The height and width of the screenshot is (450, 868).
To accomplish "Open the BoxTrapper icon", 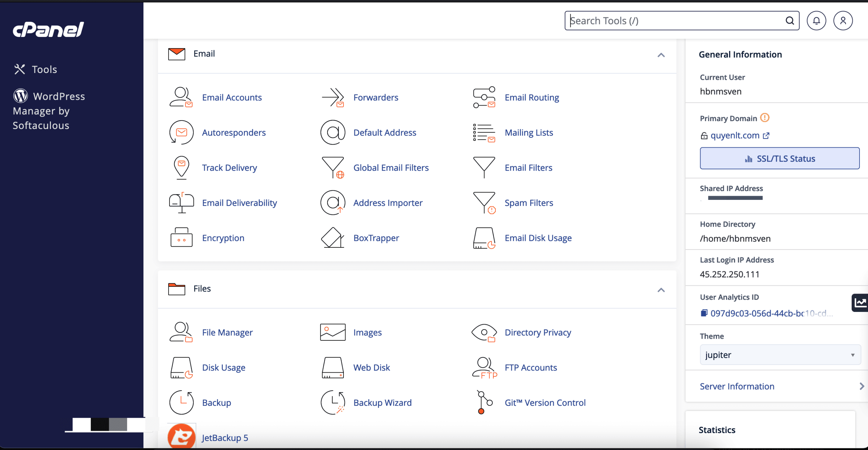I will pyautogui.click(x=332, y=238).
